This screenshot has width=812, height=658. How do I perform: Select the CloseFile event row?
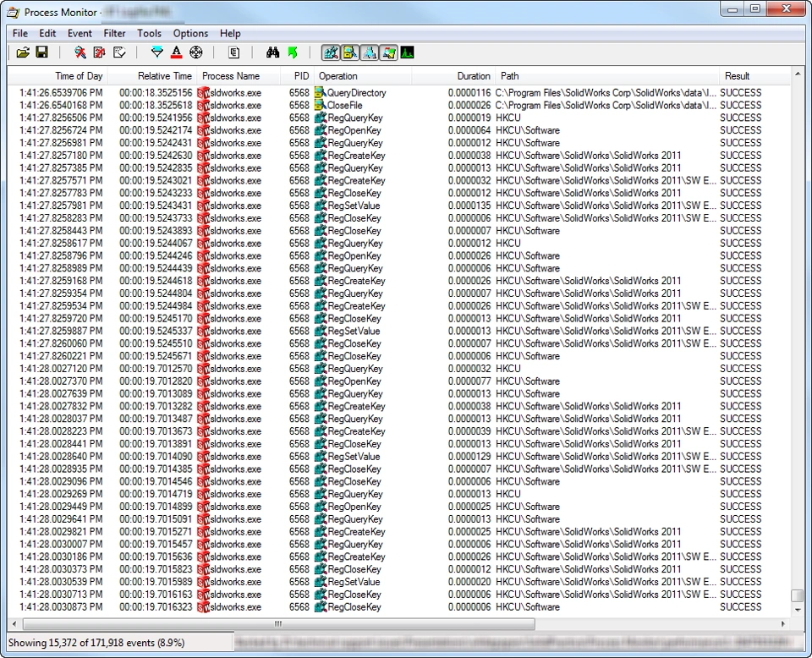pos(398,105)
